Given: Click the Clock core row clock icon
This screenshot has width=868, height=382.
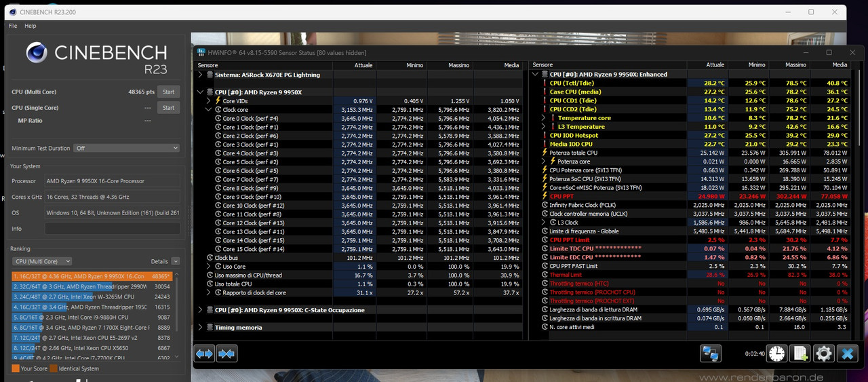Looking at the screenshot, I should tap(218, 109).
